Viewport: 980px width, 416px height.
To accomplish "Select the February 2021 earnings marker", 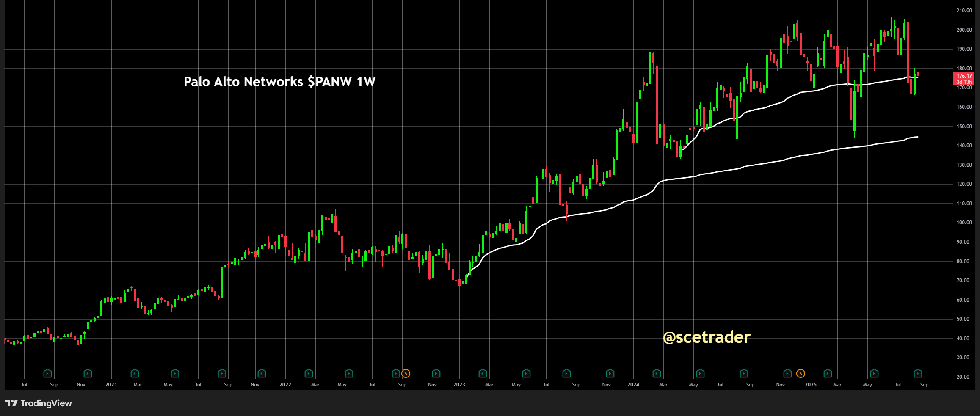I will point(135,373).
